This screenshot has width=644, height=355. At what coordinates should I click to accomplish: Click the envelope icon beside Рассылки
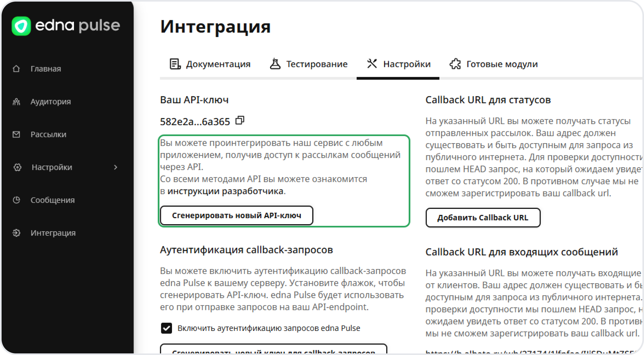[x=16, y=134]
